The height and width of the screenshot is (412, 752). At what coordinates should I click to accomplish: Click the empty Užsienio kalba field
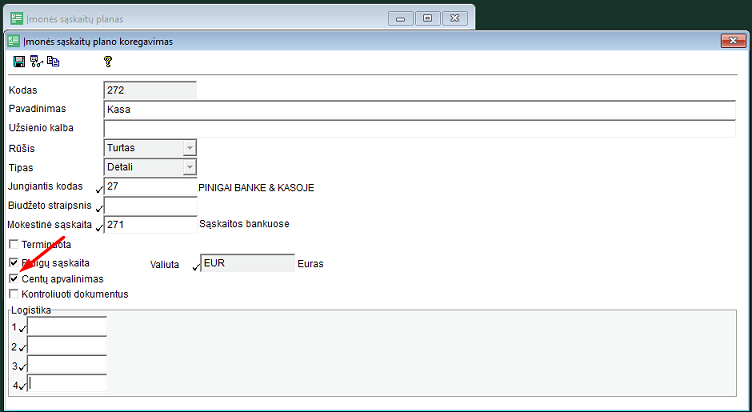[x=419, y=129]
